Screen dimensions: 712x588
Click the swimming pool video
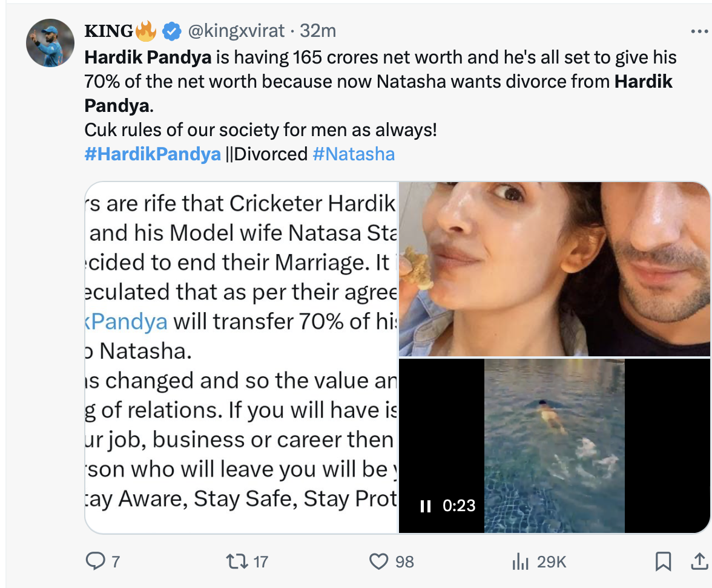554,436
